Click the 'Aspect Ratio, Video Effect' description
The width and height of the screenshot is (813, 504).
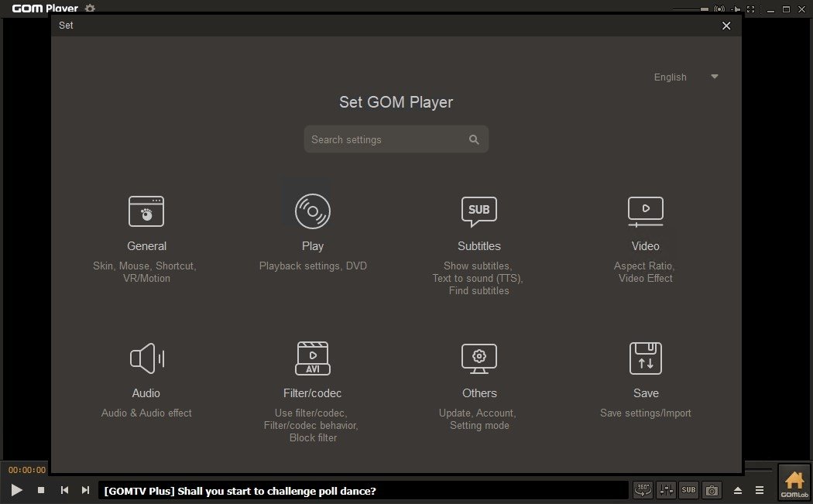coord(645,273)
